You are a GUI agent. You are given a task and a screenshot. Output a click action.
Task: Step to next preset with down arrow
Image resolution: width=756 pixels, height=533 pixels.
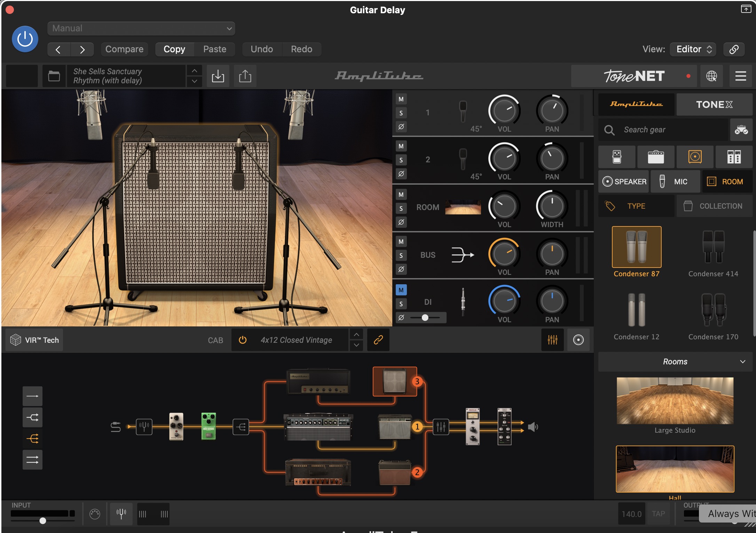tap(195, 81)
